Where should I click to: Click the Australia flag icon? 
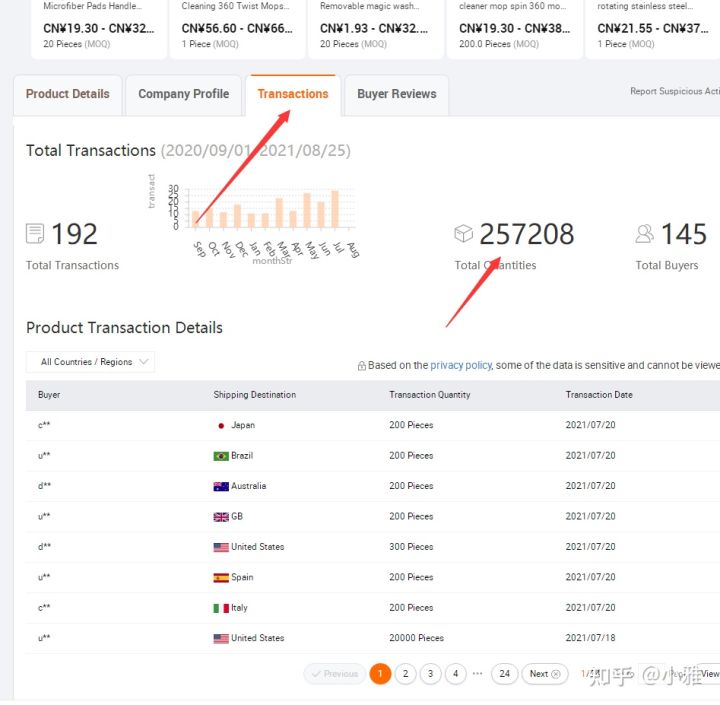click(x=221, y=487)
